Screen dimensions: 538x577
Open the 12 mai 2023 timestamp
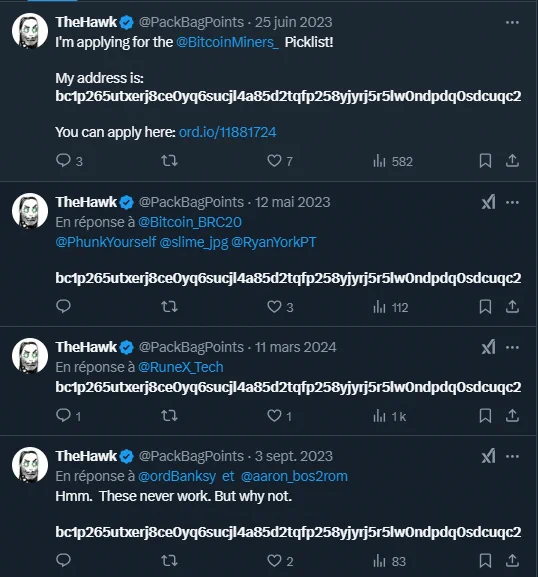coord(293,202)
